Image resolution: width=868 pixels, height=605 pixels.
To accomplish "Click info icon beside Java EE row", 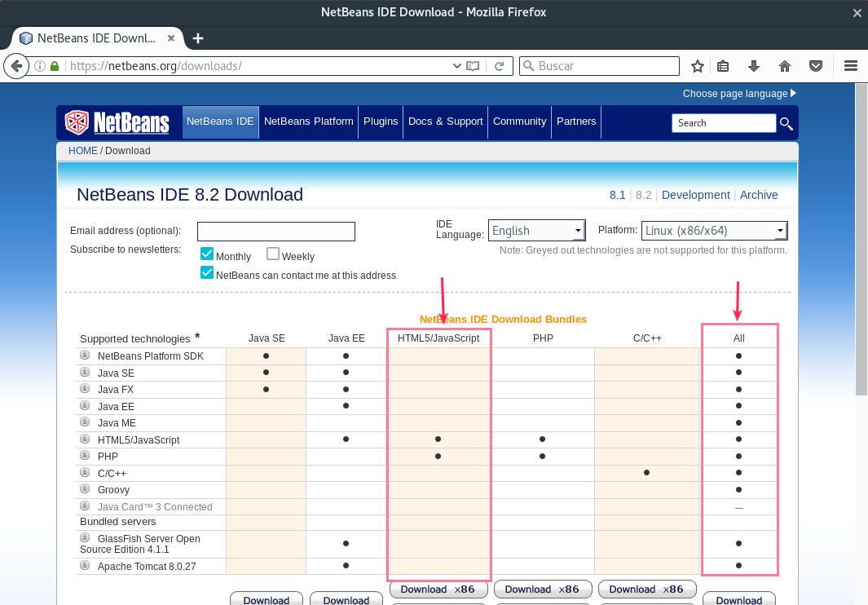I will click(85, 405).
